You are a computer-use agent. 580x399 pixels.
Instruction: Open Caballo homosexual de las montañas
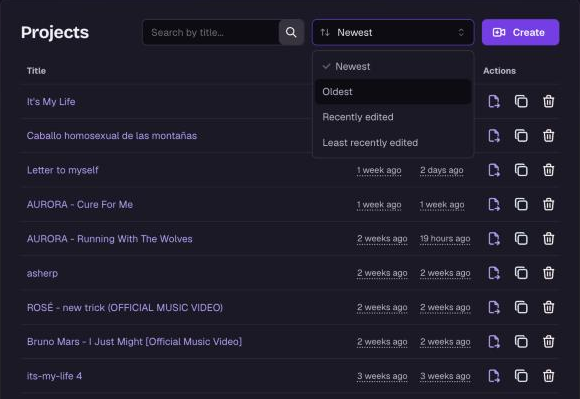112,136
